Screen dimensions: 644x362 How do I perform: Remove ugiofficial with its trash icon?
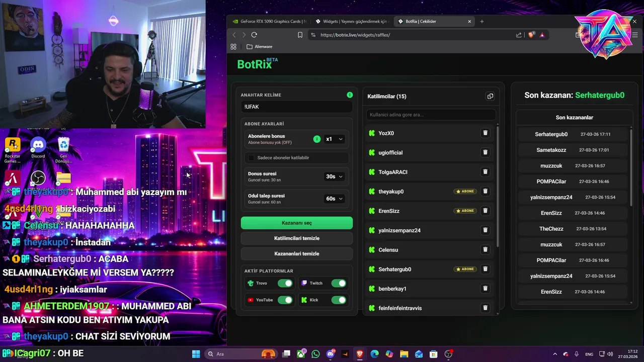[485, 152]
